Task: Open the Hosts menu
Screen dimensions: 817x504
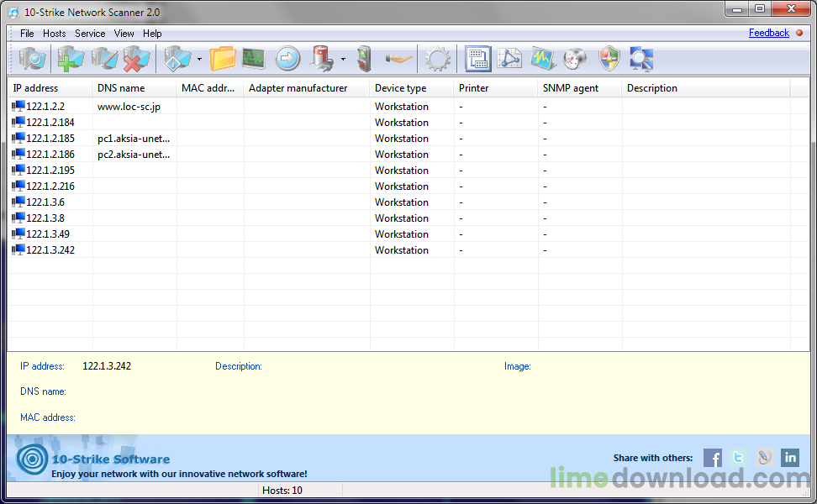Action: [x=54, y=34]
